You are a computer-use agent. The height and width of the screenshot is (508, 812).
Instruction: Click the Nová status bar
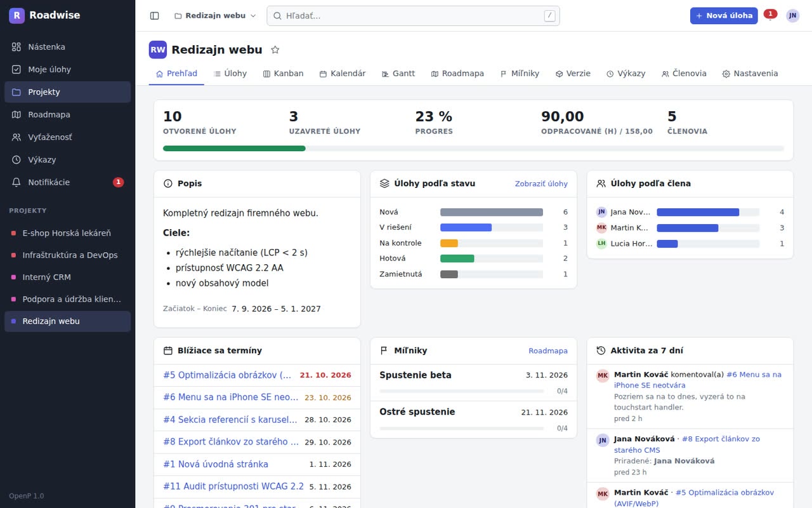point(492,212)
